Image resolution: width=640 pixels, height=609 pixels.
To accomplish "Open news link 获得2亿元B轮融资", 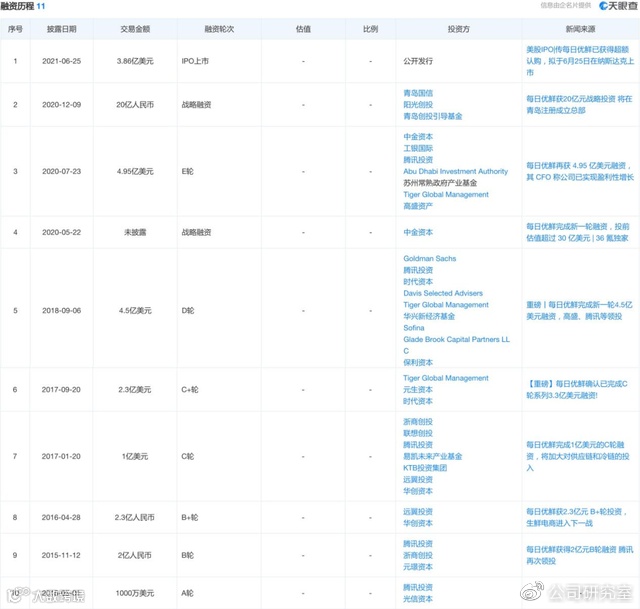I will [x=580, y=556].
